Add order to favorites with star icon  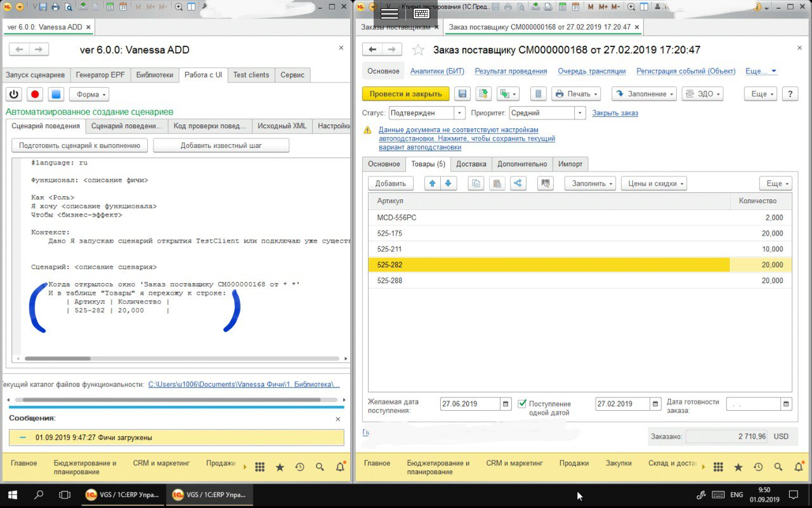point(418,50)
